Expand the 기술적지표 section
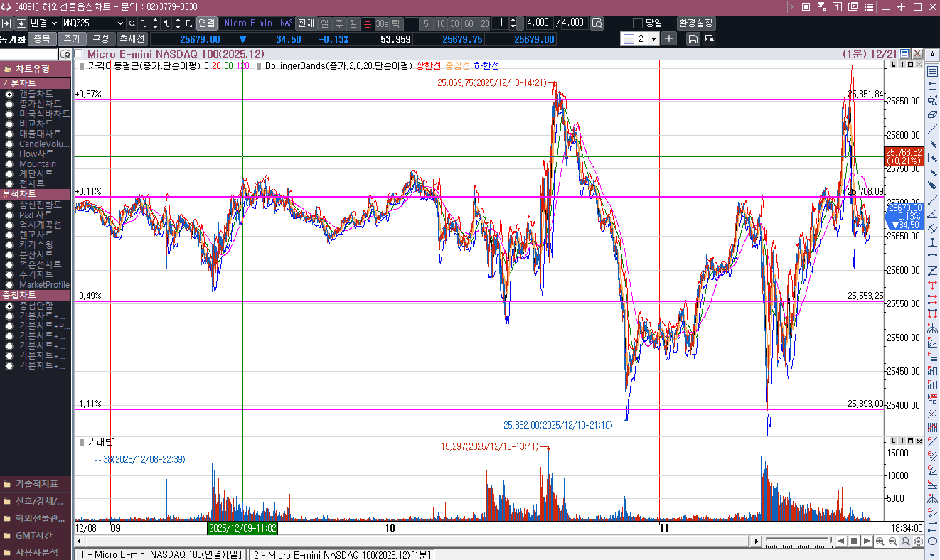The height and width of the screenshot is (560, 940). coord(36,484)
